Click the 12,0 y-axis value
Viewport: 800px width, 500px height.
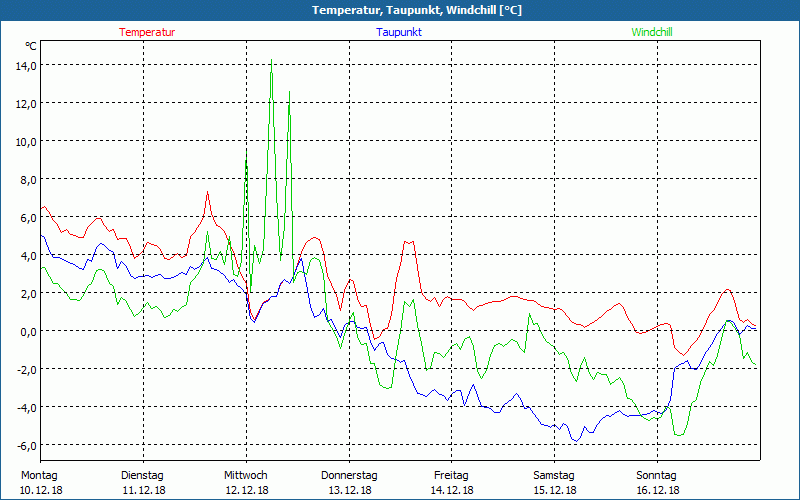click(26, 104)
